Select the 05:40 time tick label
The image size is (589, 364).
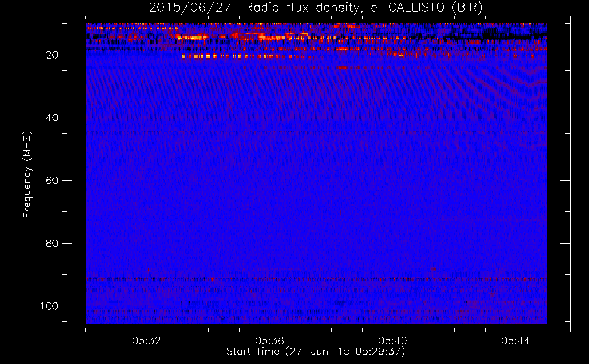point(393,341)
